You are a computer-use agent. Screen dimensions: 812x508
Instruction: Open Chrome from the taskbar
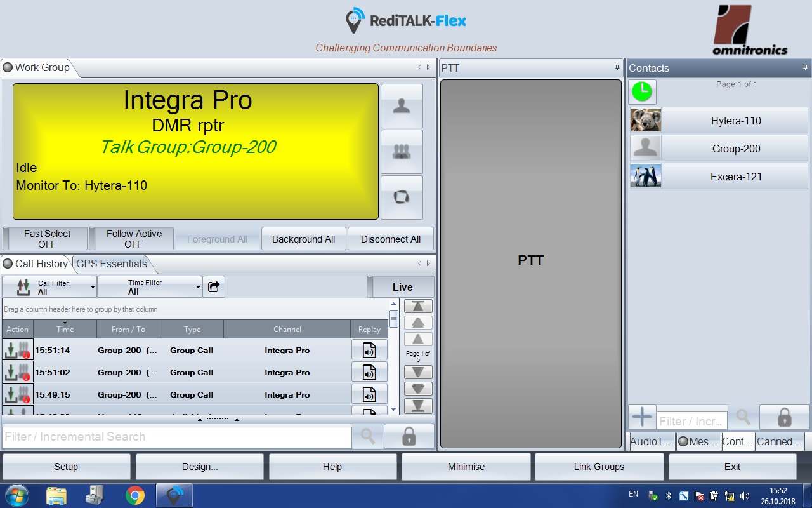click(x=134, y=495)
